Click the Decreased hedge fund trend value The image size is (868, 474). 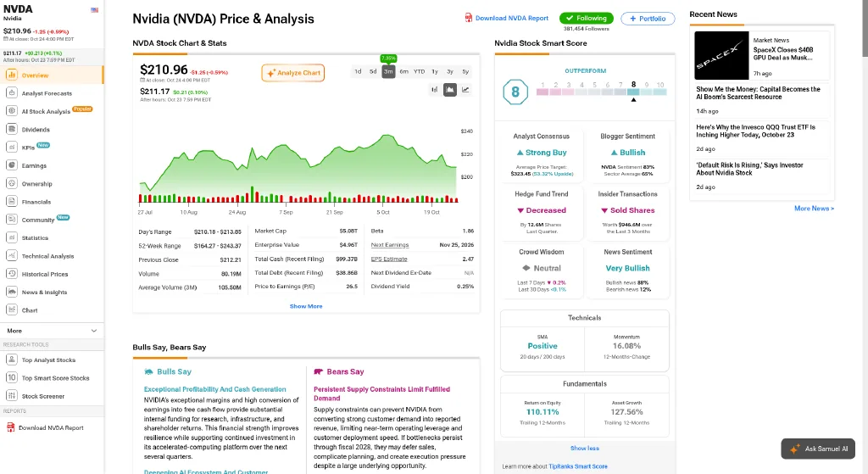coord(542,210)
